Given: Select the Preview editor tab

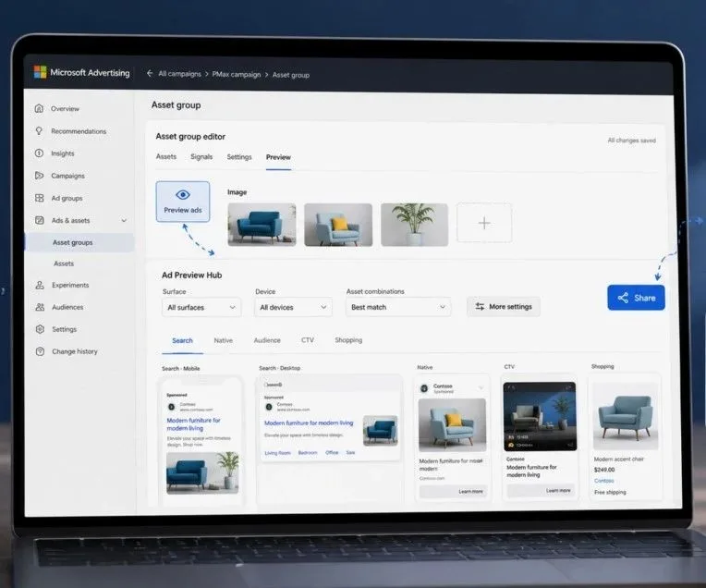Looking at the screenshot, I should (278, 157).
